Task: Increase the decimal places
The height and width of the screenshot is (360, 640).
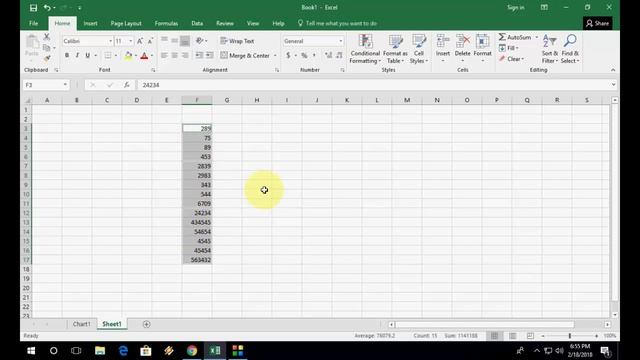Action: pos(328,56)
